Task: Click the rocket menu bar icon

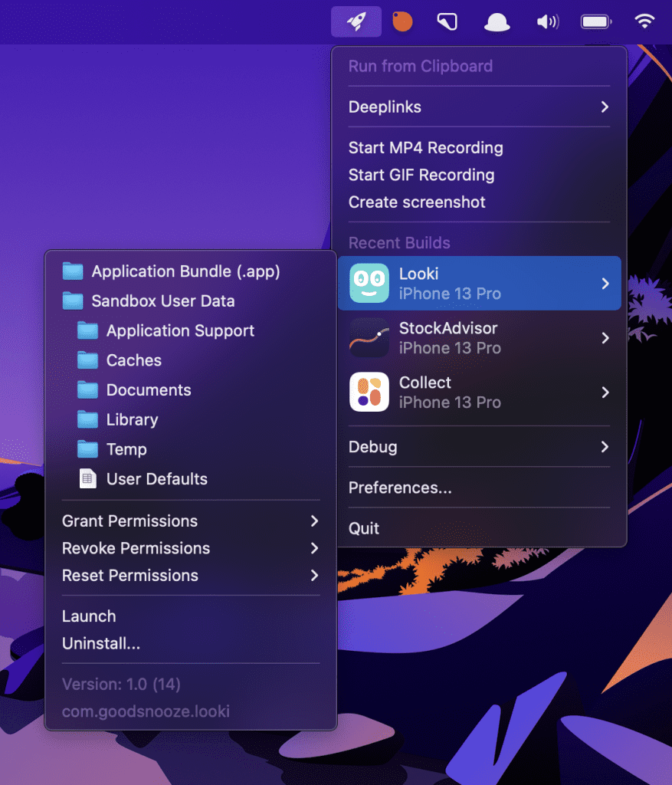Action: (356, 21)
